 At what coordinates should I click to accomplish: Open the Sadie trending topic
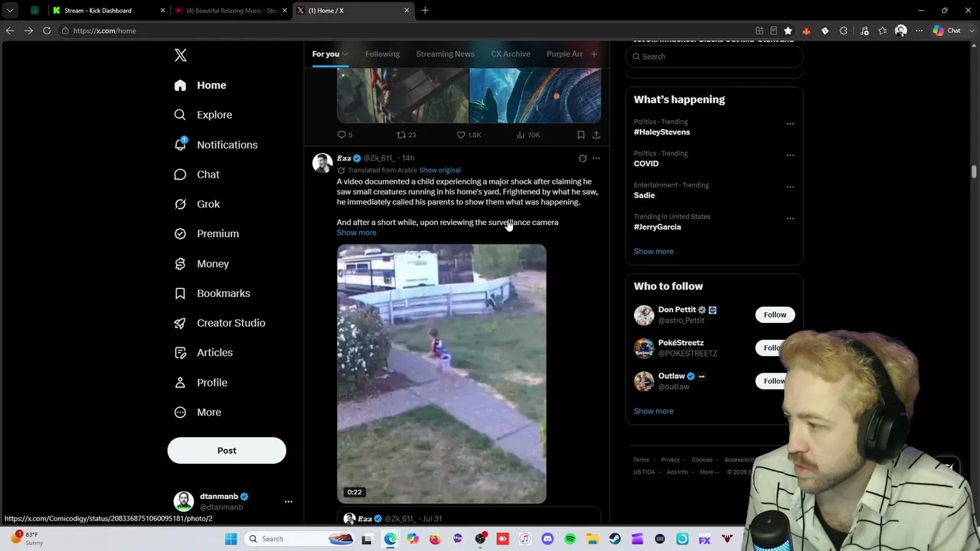click(x=645, y=195)
